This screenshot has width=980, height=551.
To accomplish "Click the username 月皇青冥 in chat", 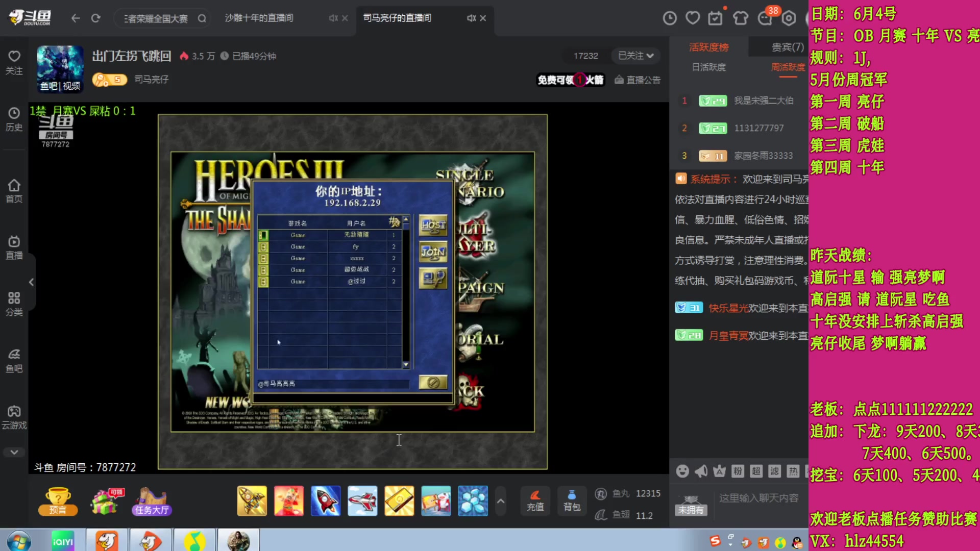I will pyautogui.click(x=728, y=336).
